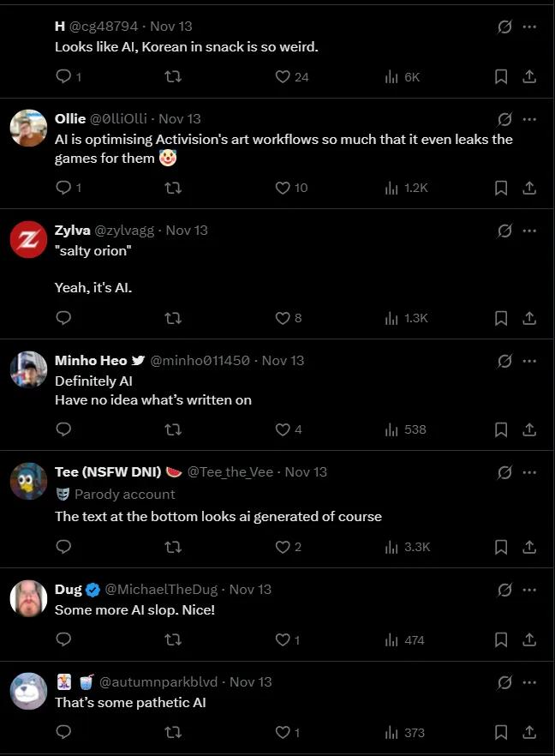Viewport: 555px width, 756px height.
Task: Visit the @zylvagg handle
Action: point(125,230)
